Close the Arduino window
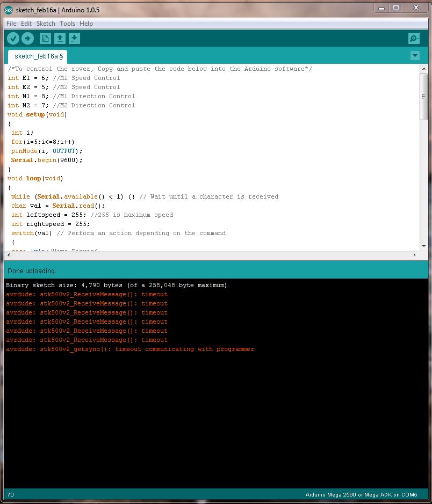The height and width of the screenshot is (504, 432). pyautogui.click(x=416, y=8)
